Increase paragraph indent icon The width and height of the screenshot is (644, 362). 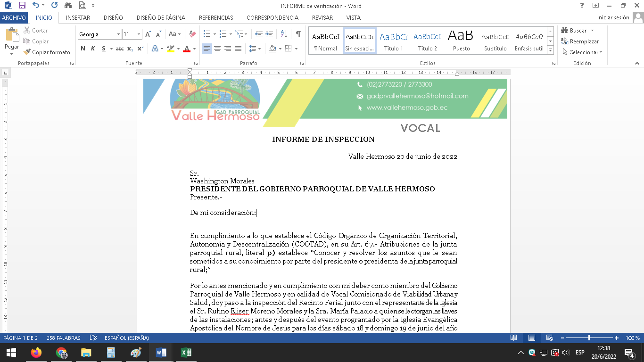pyautogui.click(x=269, y=34)
